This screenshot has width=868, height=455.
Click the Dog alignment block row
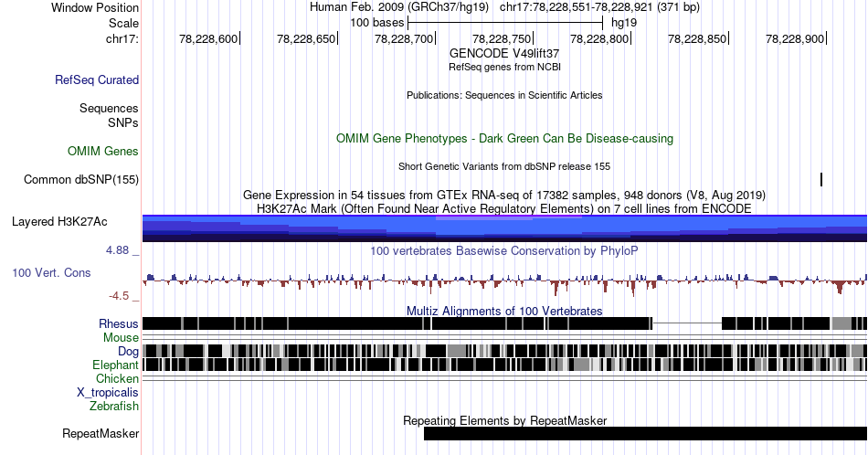505,351
